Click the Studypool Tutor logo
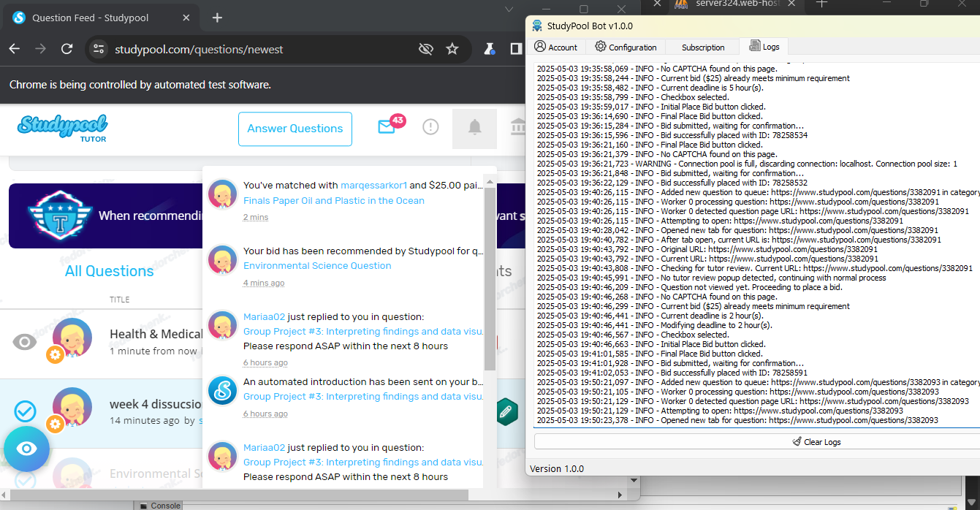Screen dimensions: 980x510 click(62, 128)
